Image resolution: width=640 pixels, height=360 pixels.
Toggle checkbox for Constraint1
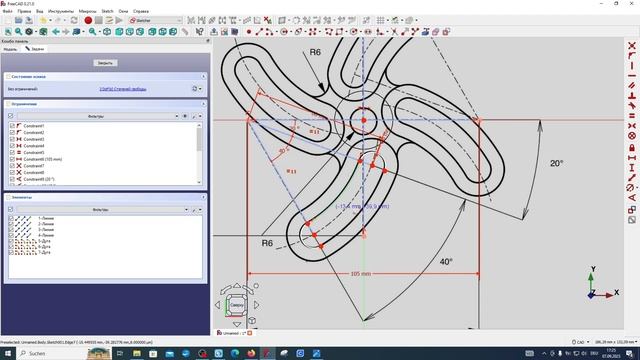(x=12, y=126)
